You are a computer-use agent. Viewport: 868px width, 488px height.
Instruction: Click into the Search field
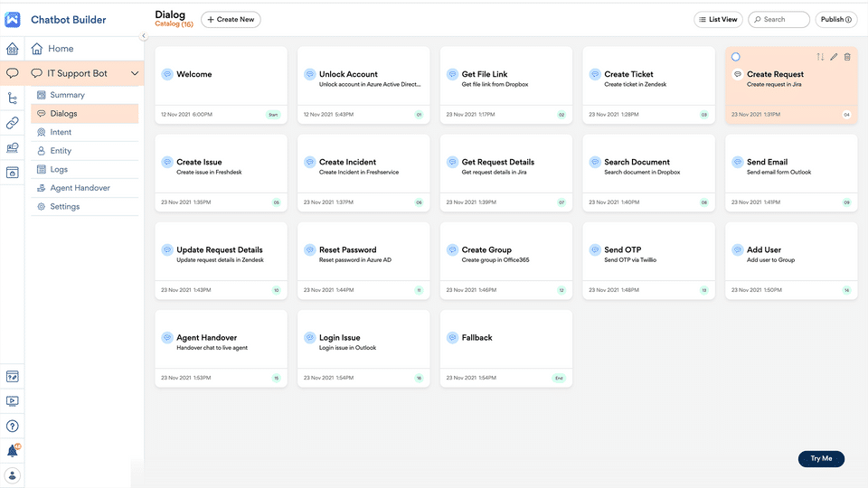[778, 19]
